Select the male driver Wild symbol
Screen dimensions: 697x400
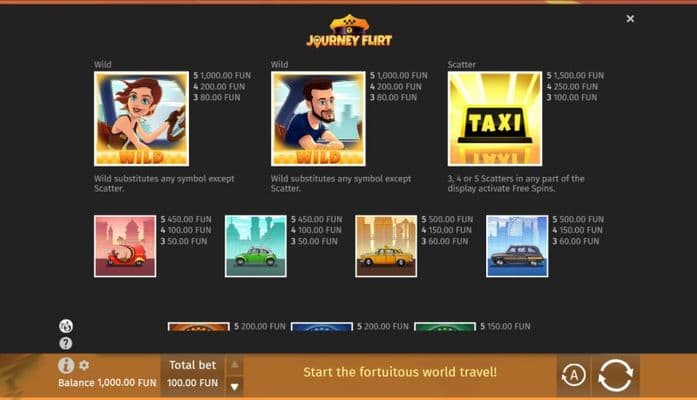click(318, 119)
